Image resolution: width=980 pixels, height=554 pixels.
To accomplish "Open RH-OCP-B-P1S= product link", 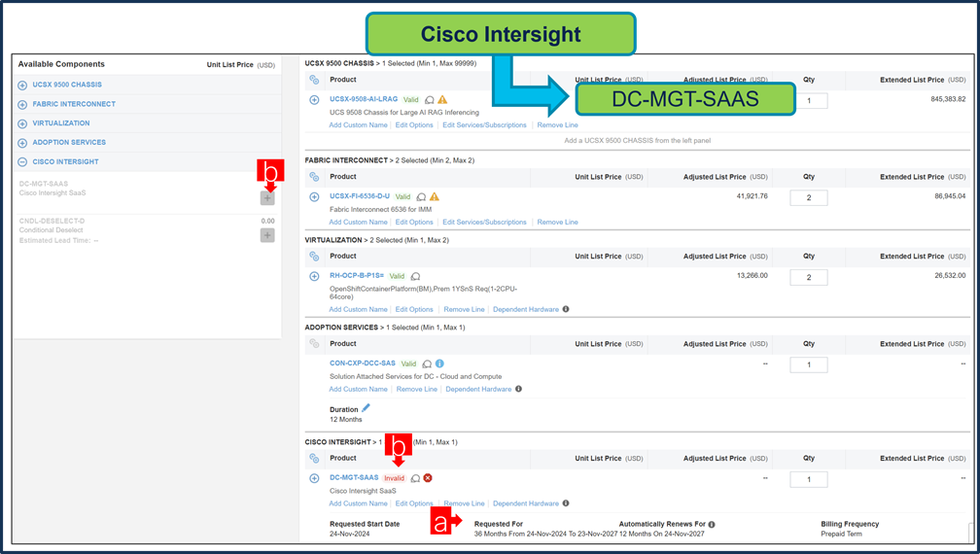I will [357, 275].
